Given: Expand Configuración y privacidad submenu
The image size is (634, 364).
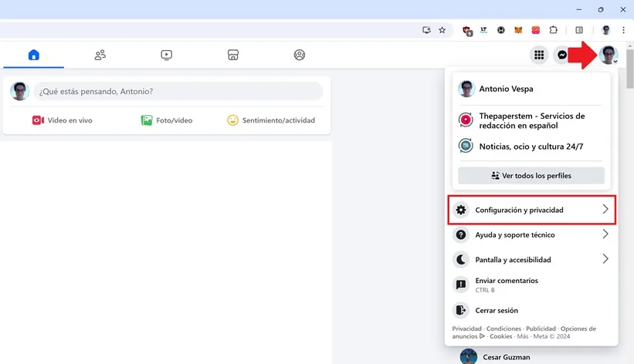Looking at the screenshot, I should point(531,210).
